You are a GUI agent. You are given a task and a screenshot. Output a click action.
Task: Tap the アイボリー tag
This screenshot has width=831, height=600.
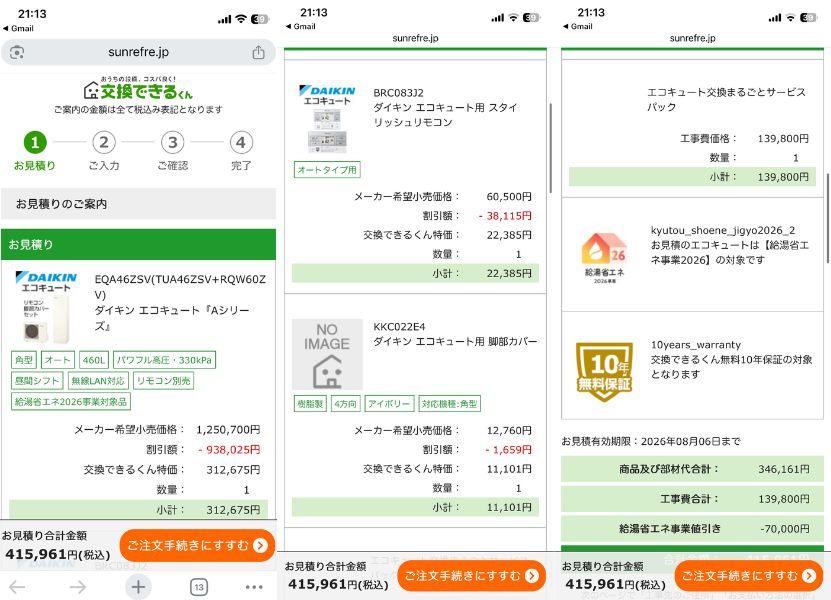pyautogui.click(x=389, y=404)
